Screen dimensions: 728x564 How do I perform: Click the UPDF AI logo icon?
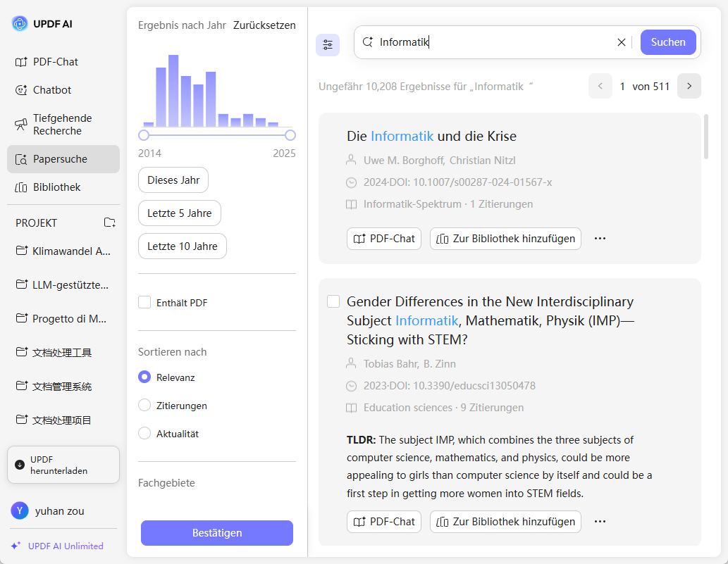pyautogui.click(x=20, y=24)
